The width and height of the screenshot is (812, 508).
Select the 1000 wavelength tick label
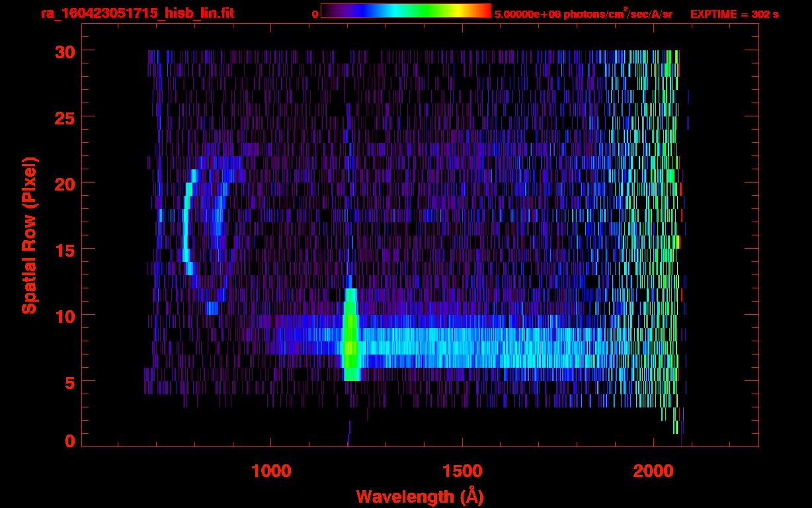pos(270,470)
